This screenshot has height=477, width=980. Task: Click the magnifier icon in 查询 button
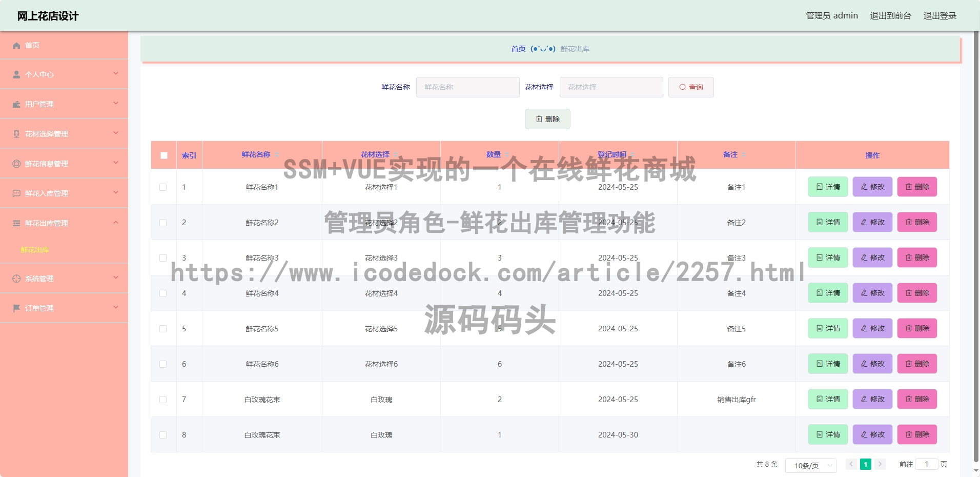click(682, 87)
